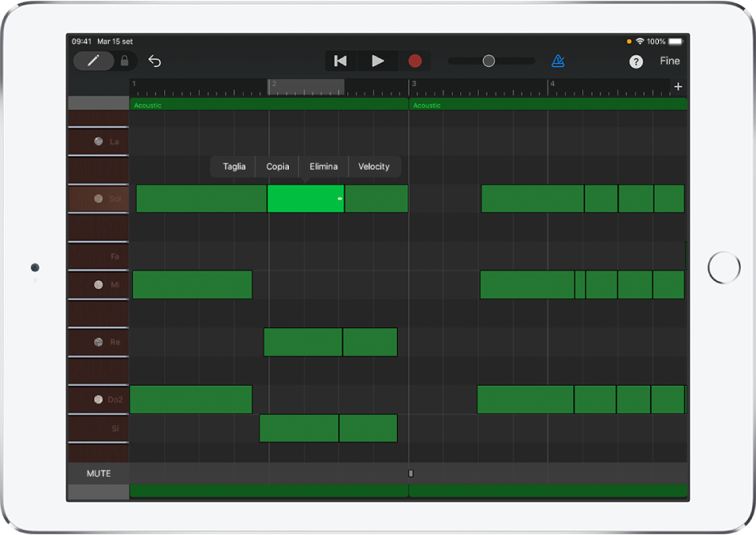Open Help with the question mark

(636, 61)
